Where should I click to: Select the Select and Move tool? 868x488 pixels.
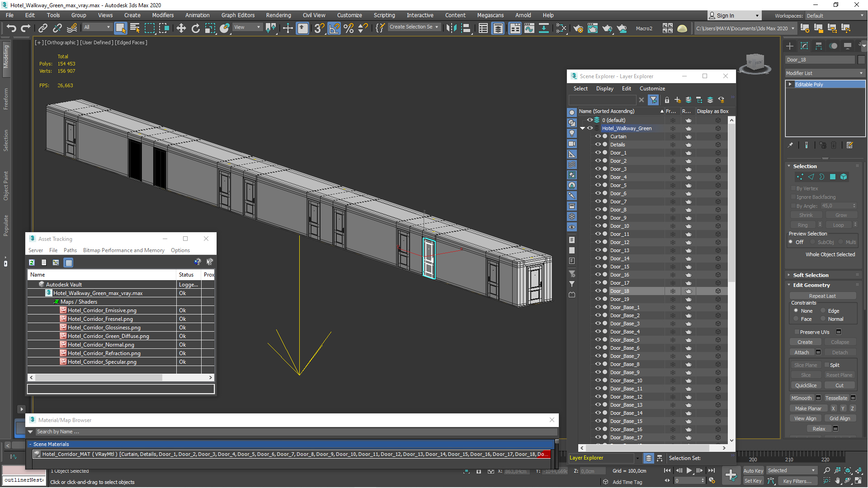pyautogui.click(x=181, y=28)
